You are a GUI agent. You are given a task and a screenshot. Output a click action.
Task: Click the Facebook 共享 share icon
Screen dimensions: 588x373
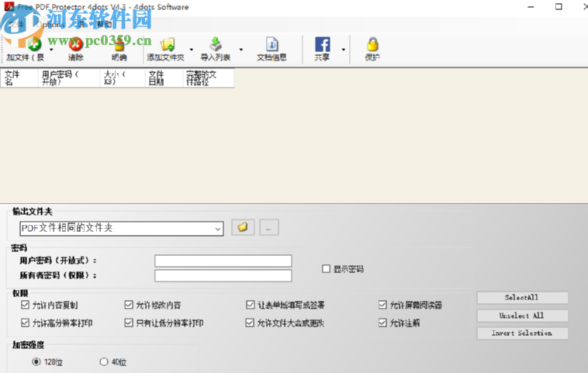[x=323, y=44]
